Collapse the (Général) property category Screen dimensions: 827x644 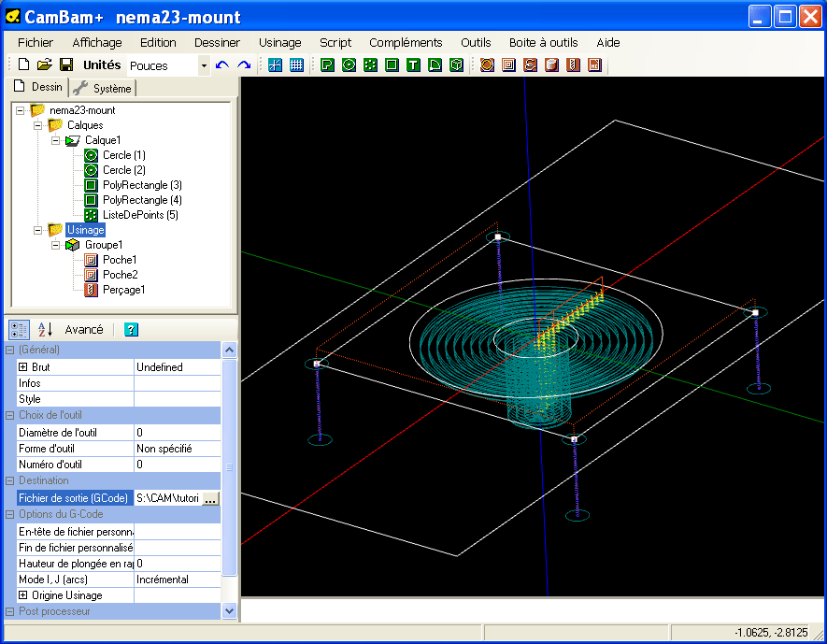pos(9,350)
